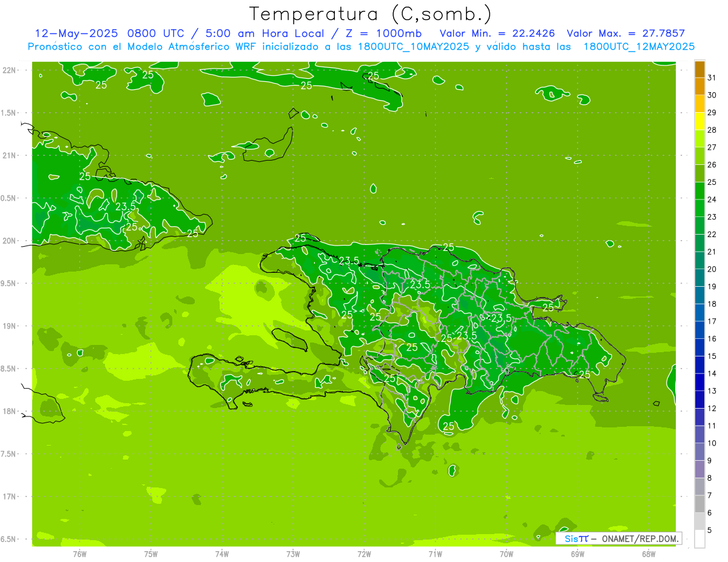Select 'Valor Min. = 22.2426' text
728x562 pixels.
click(497, 33)
